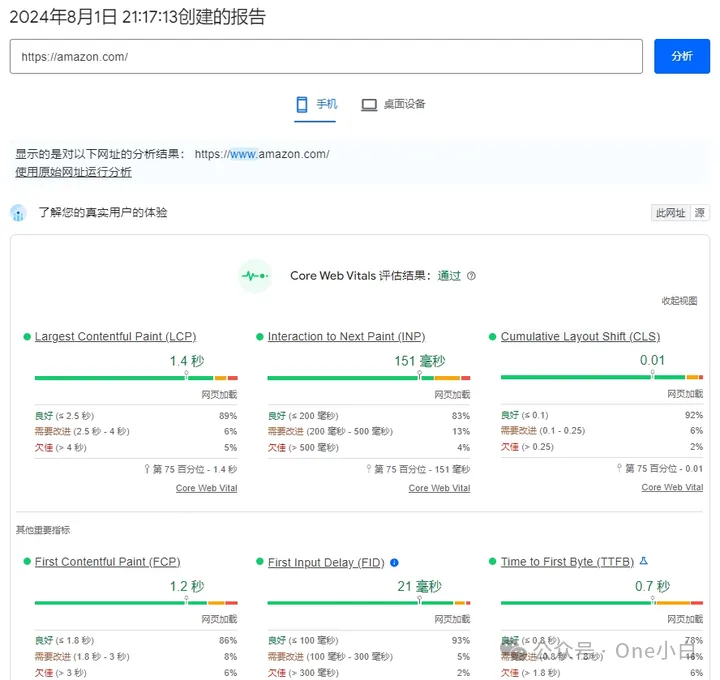Open Largest Contentful Paint (LCP) link
Viewport: 720px width, 680px height.
pyautogui.click(x=116, y=337)
